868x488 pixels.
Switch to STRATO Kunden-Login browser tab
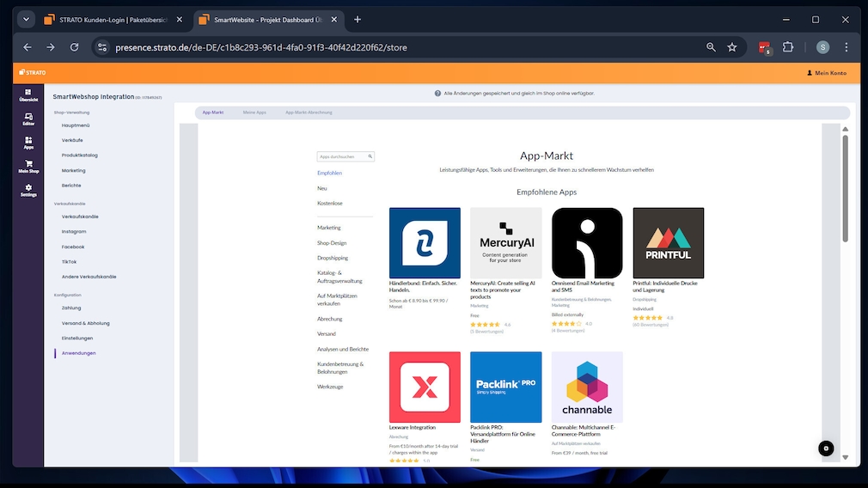tap(113, 20)
